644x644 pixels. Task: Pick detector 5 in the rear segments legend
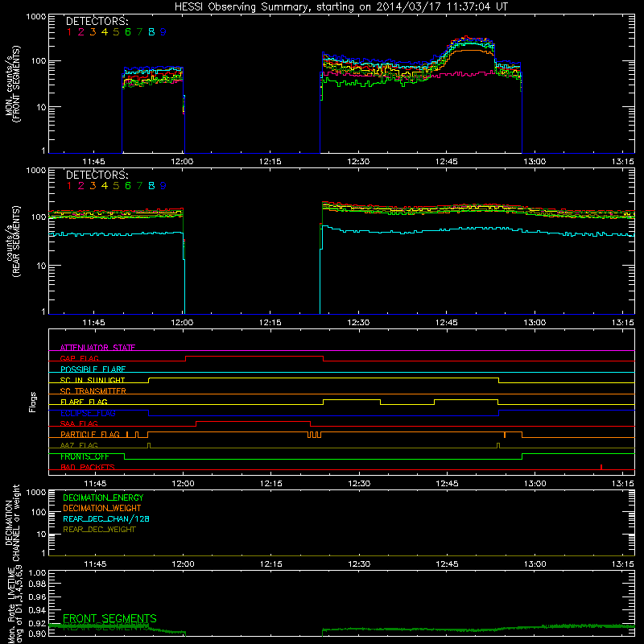pyautogui.click(x=116, y=186)
